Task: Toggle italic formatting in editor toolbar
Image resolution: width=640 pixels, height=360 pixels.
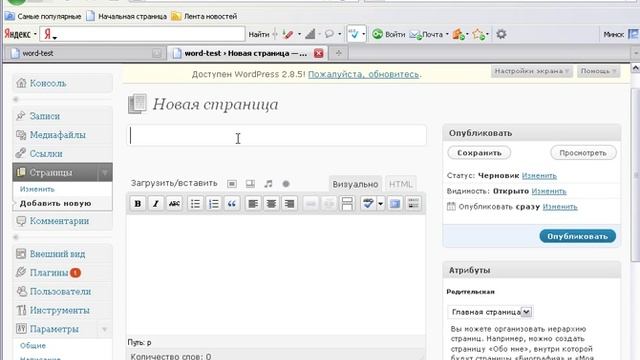Action: click(156, 203)
